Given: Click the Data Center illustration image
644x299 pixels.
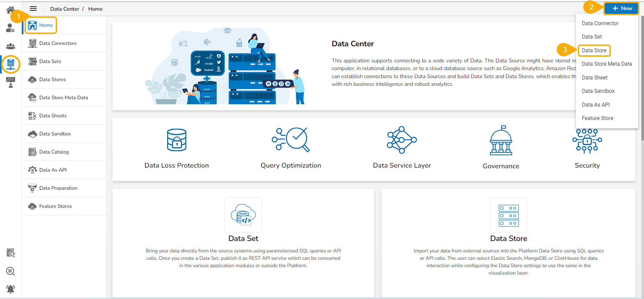Looking at the screenshot, I should point(225,66).
